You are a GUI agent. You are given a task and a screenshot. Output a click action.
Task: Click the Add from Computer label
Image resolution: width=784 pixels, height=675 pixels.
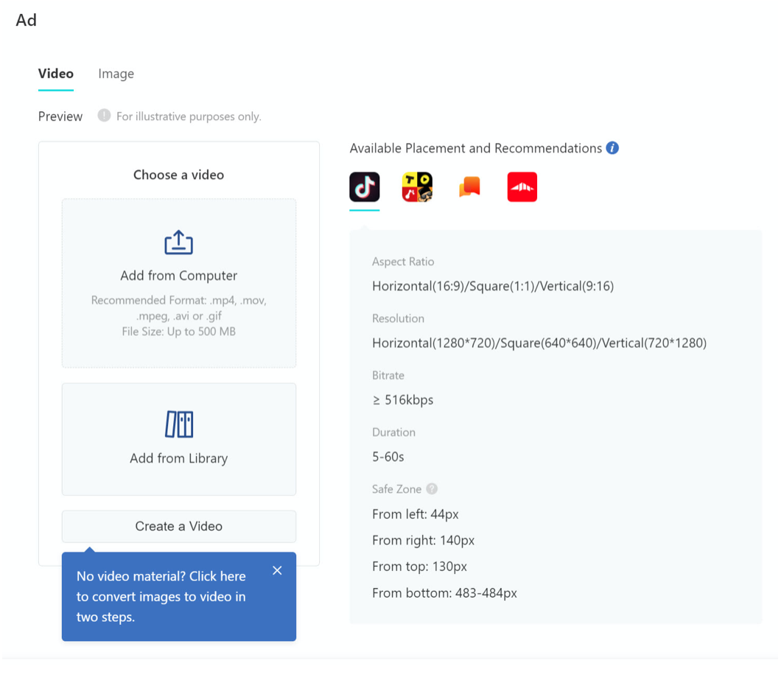pos(178,276)
